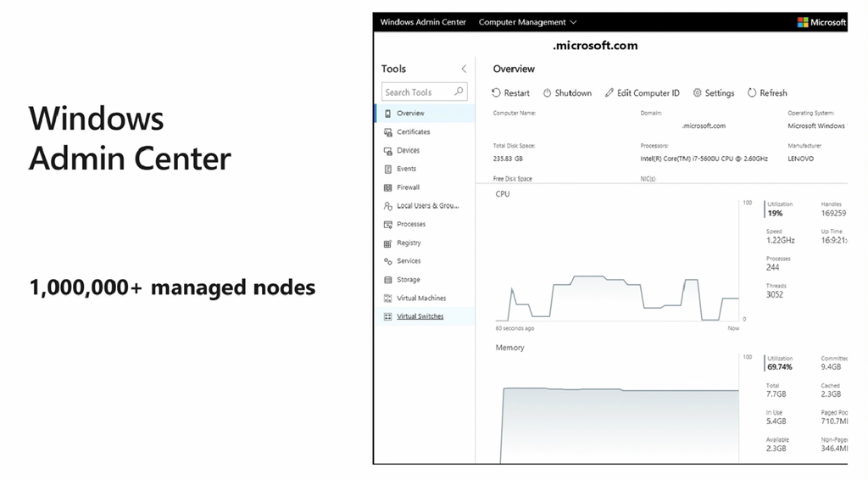Click the Virtual Switches icon

point(387,316)
